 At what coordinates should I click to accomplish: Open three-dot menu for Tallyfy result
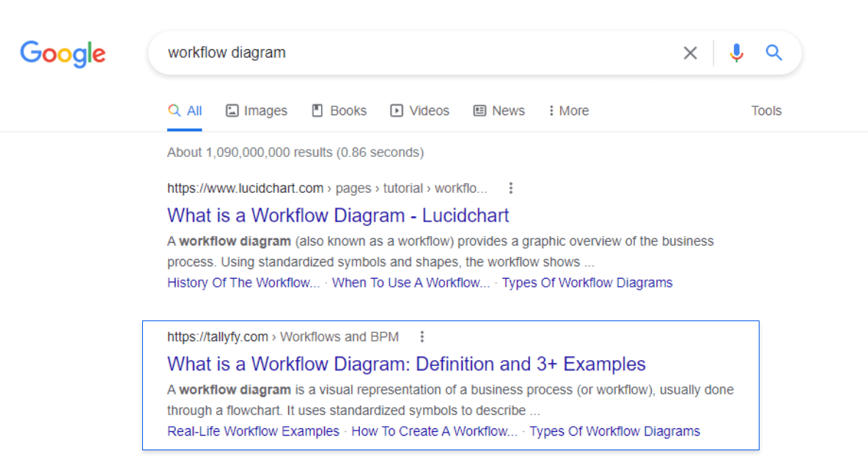[x=422, y=337]
